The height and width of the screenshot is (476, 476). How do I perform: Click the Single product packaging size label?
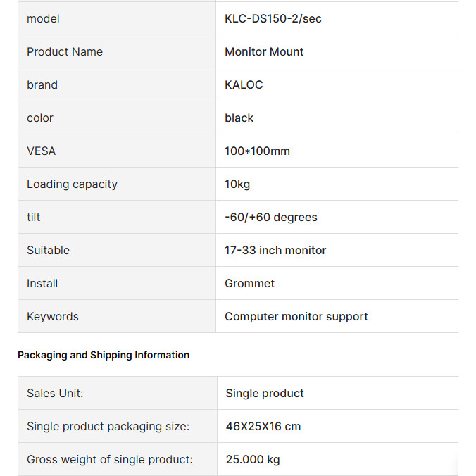click(108, 427)
